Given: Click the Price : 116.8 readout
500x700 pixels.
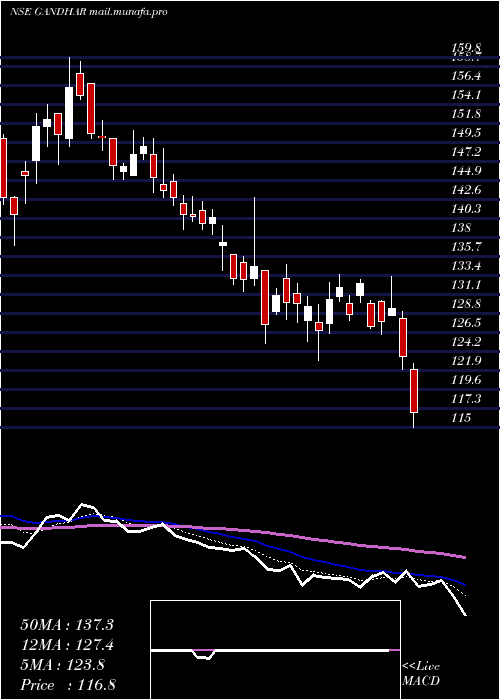Looking at the screenshot, I should tap(68, 685).
